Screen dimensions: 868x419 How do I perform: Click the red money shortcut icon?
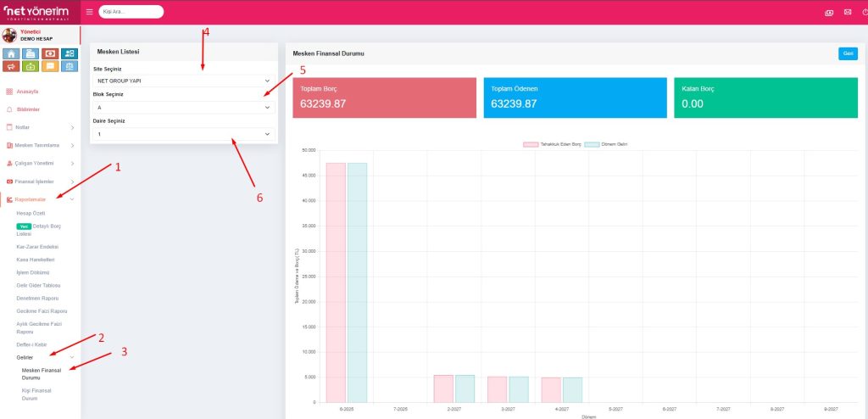click(51, 53)
